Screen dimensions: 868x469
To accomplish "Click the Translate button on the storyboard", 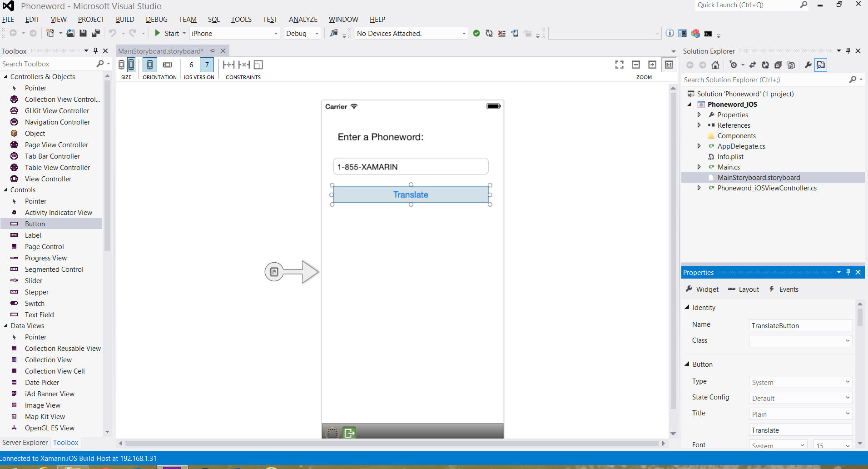I will click(411, 195).
